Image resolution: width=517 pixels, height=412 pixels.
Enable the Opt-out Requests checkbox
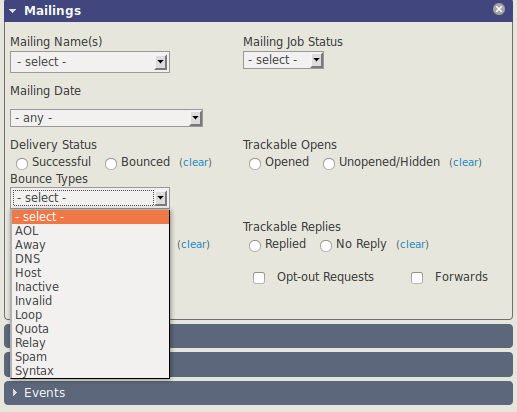(x=259, y=278)
